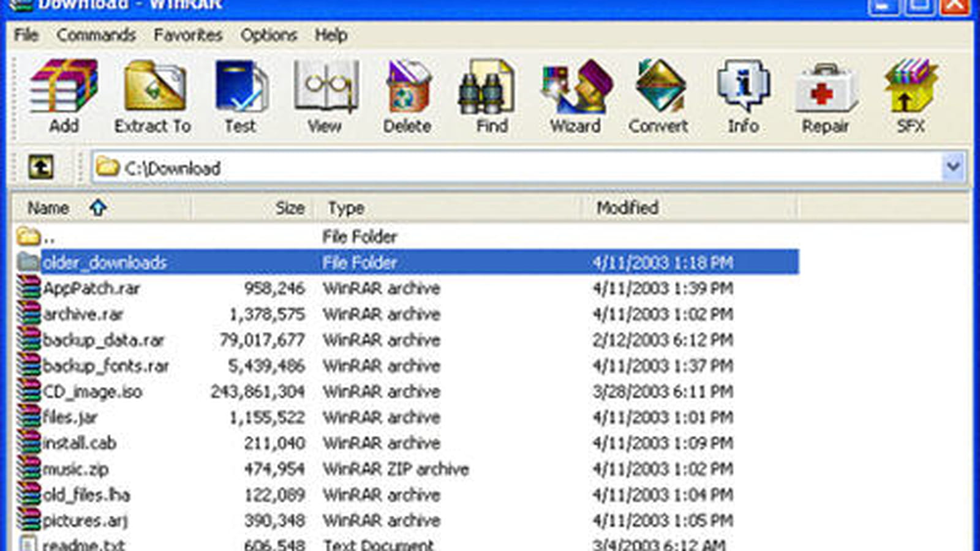This screenshot has height=551, width=980.
Task: Open the Options menu
Action: point(269,35)
